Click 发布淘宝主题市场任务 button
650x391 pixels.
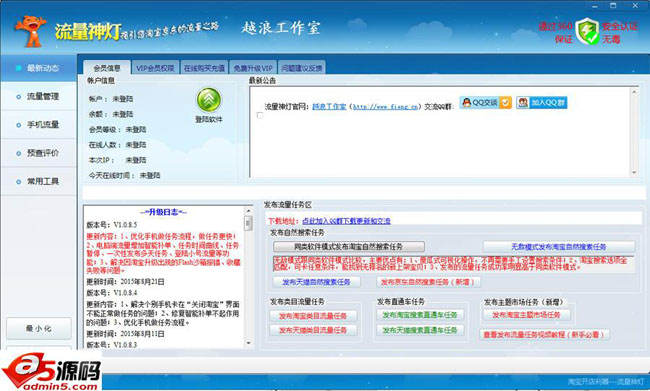point(526,315)
